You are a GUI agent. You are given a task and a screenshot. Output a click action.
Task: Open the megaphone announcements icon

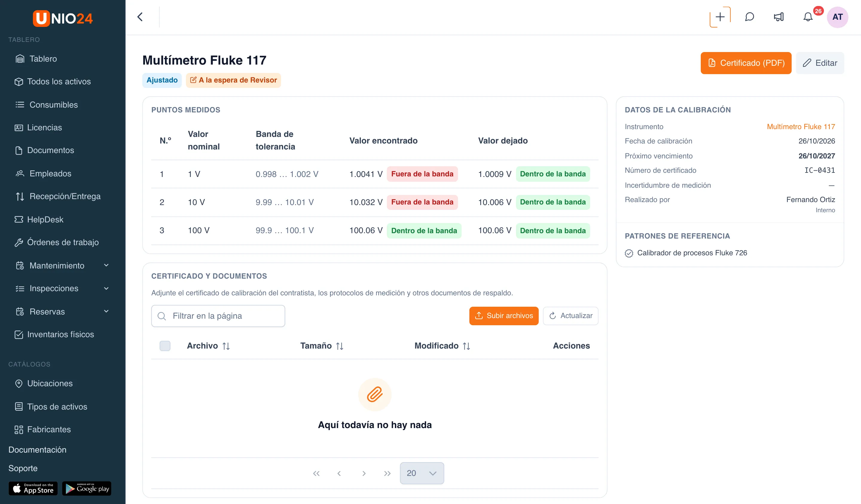pos(779,17)
